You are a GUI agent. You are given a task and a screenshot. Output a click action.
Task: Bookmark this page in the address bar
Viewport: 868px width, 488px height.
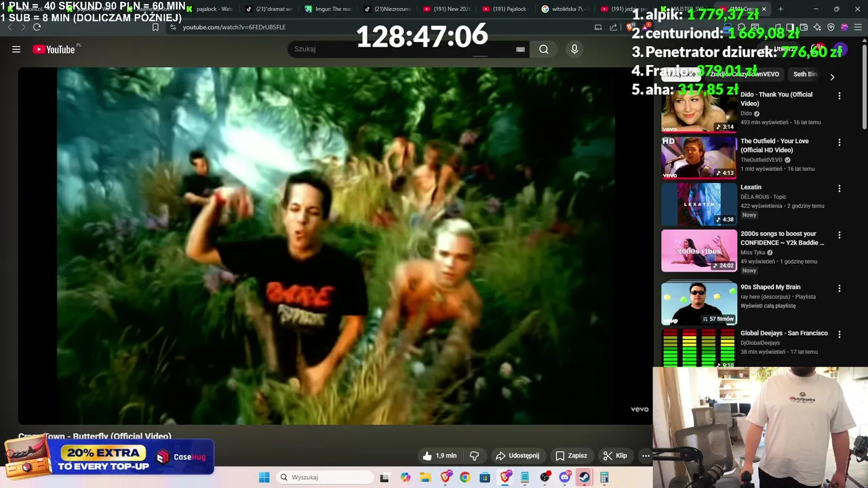(155, 27)
